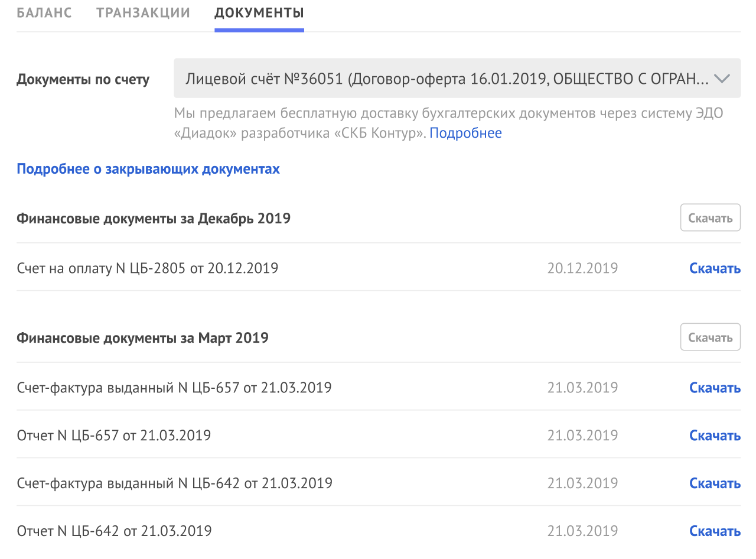This screenshot has height=559, width=756.
Task: Click the Счет-фактура выданный N ЦБ-657 title
Action: click(x=174, y=388)
